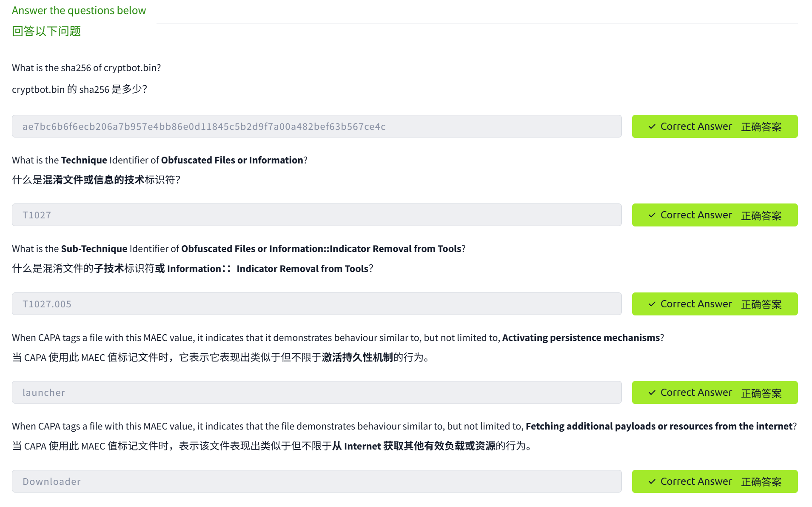Image resolution: width=812 pixels, height=507 pixels.
Task: Click the "Answer the questions below" heading
Action: [x=79, y=10]
